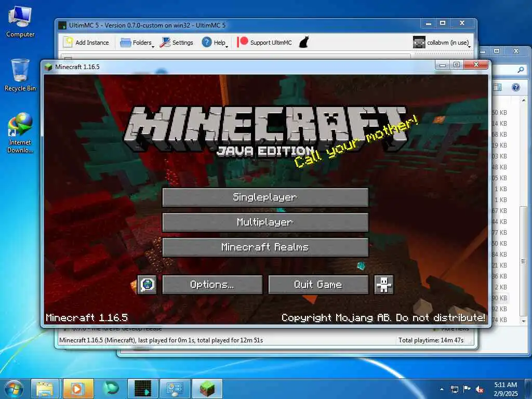The width and height of the screenshot is (532, 399).
Task: Click the collabvm account avatar
Action: [x=419, y=43]
